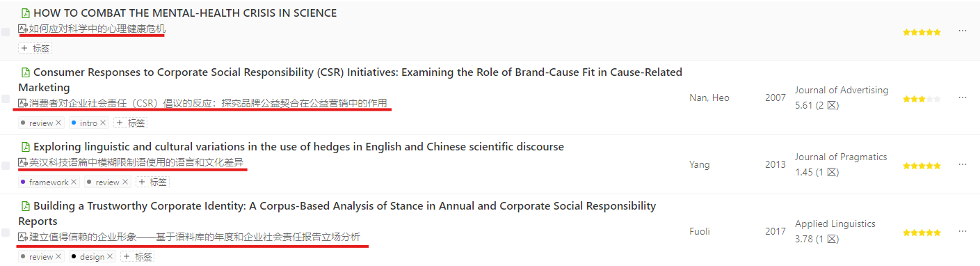Click PDF icon beside Exploring linguistic paper
The width and height of the screenshot is (980, 266).
[x=26, y=147]
